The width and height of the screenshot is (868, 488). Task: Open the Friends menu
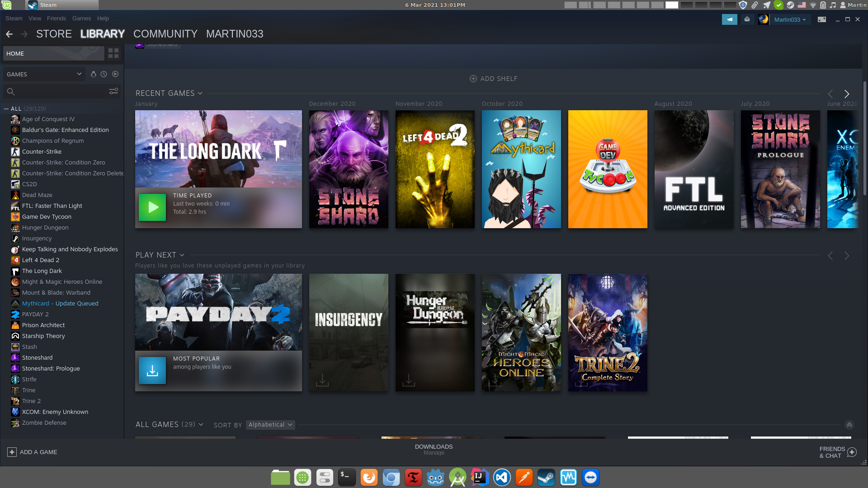[57, 19]
